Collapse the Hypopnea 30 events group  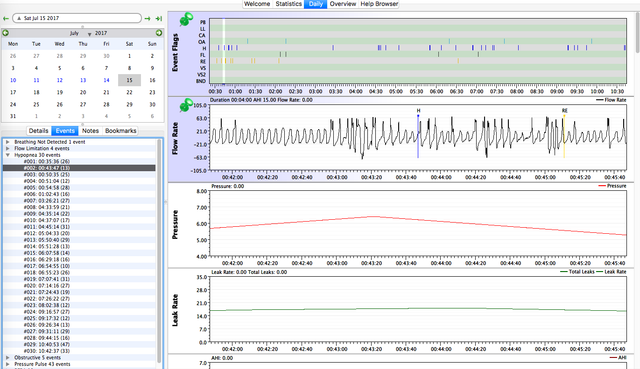tap(7, 155)
